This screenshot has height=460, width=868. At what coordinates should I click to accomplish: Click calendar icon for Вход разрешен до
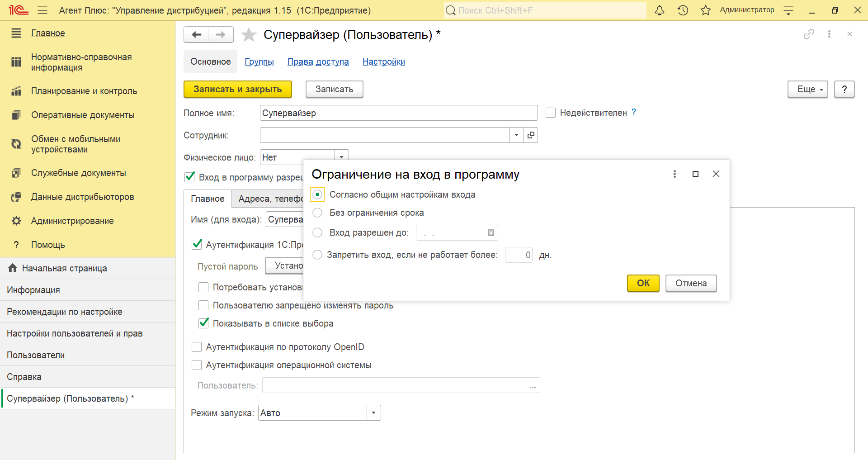491,232
